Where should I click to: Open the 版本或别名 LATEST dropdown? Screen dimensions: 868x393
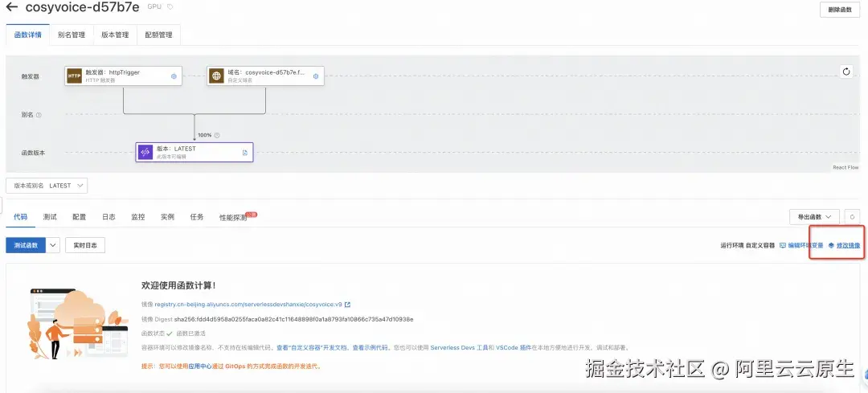(x=47, y=186)
